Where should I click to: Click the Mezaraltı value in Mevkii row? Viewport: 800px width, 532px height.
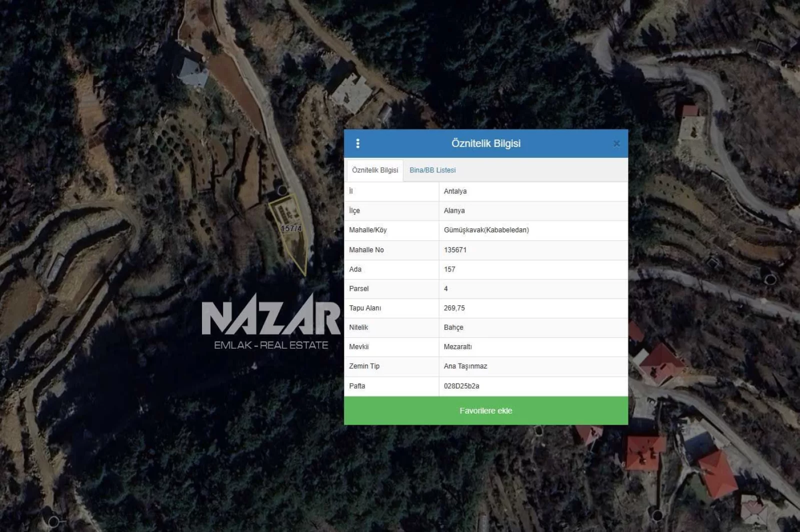point(457,347)
